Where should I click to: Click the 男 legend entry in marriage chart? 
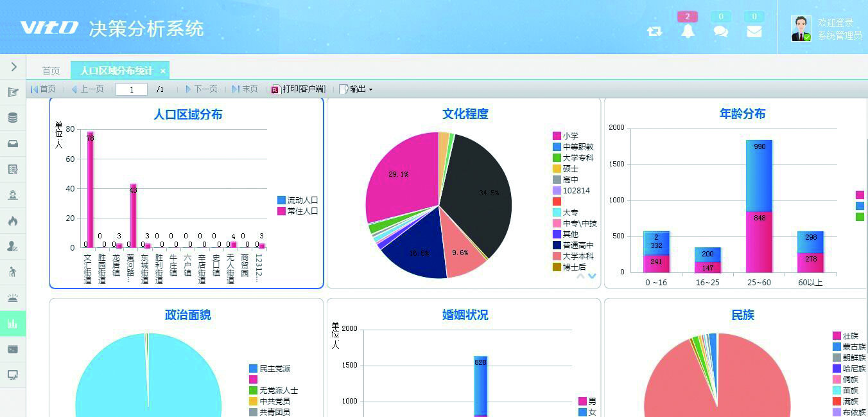point(587,402)
